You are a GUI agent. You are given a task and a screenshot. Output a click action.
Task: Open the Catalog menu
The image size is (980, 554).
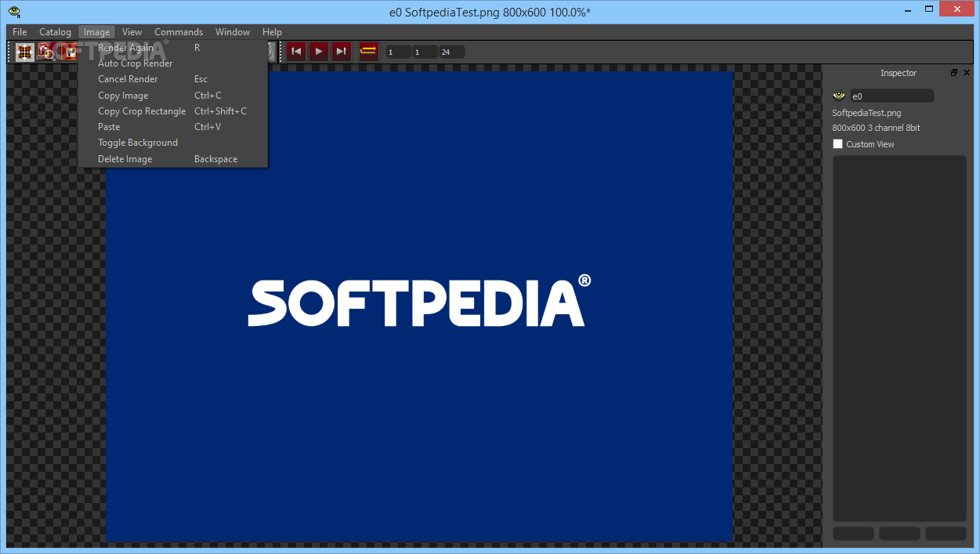[x=55, y=32]
